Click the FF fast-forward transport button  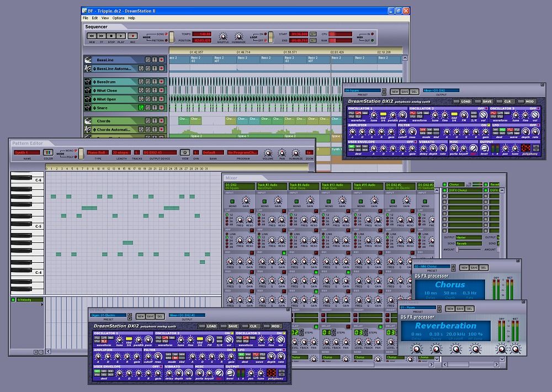point(102,36)
